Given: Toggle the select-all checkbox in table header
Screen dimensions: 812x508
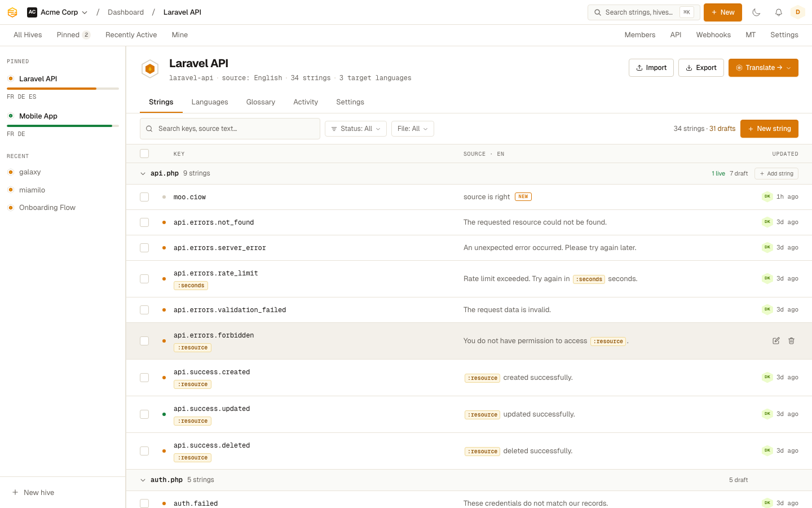Looking at the screenshot, I should tap(144, 154).
